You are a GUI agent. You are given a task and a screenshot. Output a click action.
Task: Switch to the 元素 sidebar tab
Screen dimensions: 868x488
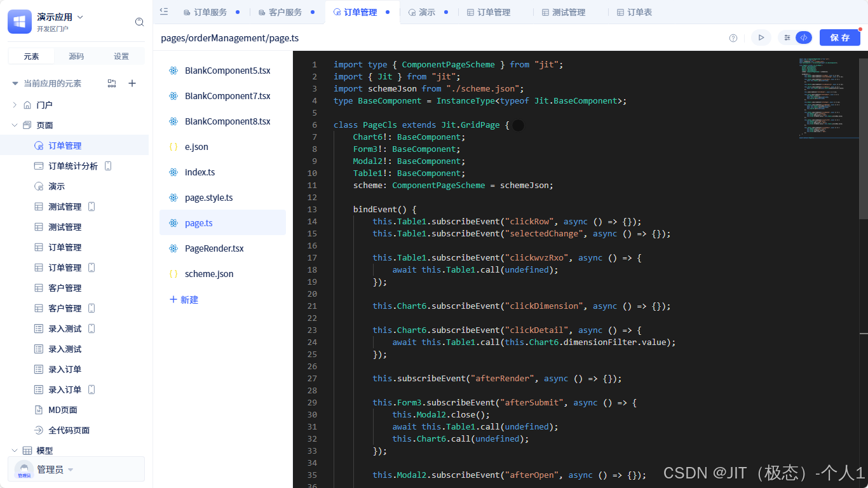click(x=31, y=57)
